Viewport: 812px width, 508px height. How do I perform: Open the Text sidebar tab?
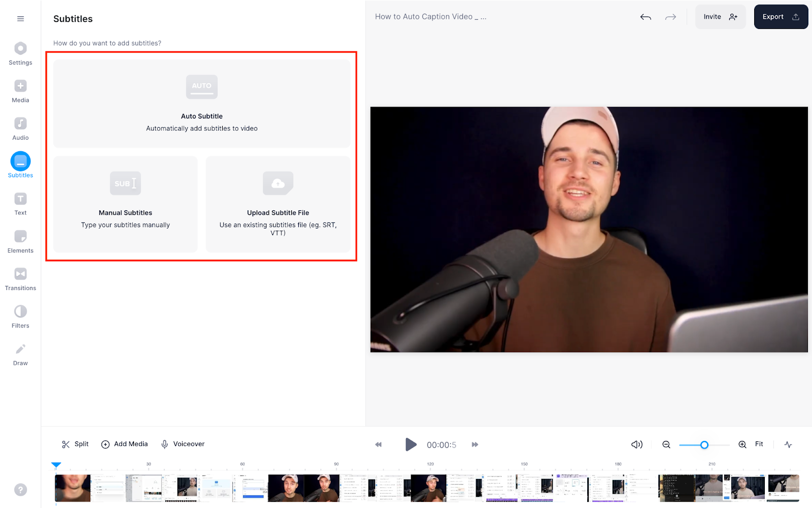[x=20, y=204]
